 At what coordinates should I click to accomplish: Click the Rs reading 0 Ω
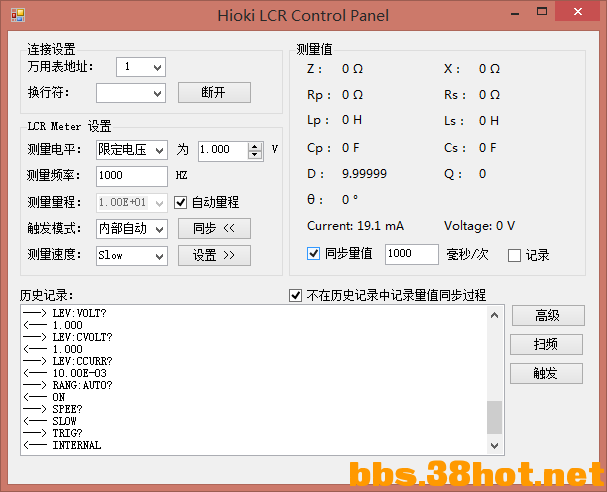click(x=489, y=95)
